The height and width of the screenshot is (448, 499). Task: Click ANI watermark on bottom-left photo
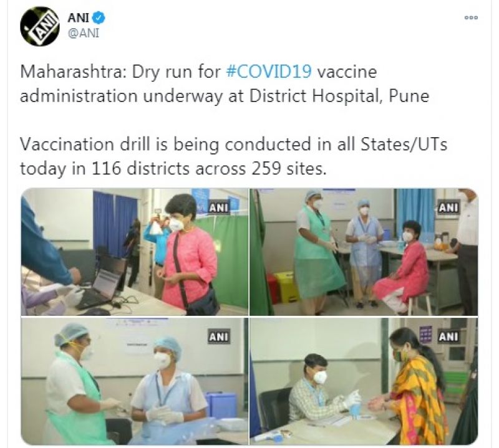[x=218, y=336]
